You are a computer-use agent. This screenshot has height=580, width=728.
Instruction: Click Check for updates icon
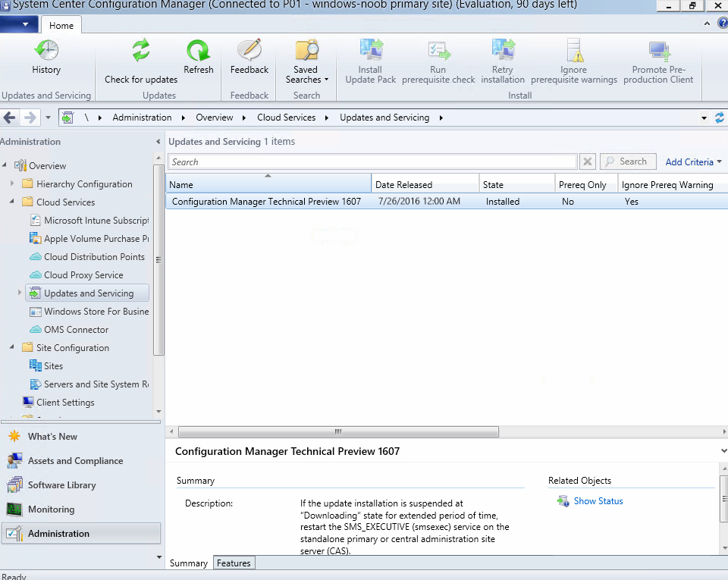pos(141,50)
